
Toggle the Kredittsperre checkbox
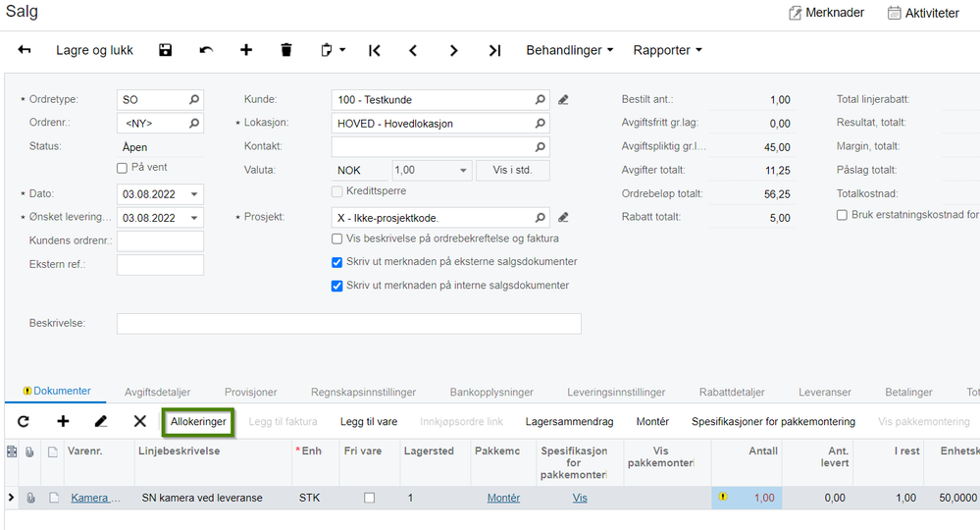coord(336,191)
